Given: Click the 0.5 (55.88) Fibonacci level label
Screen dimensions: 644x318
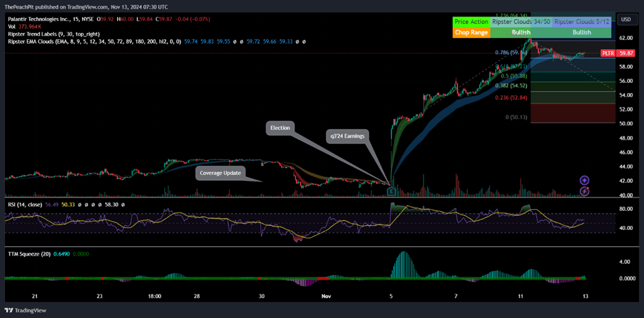Looking at the screenshot, I should pos(514,76).
